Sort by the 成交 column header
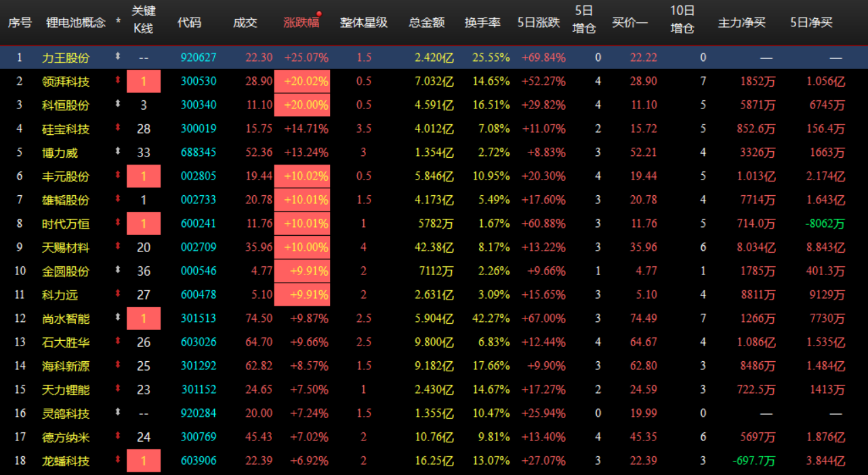This screenshot has width=868, height=475. point(245,22)
